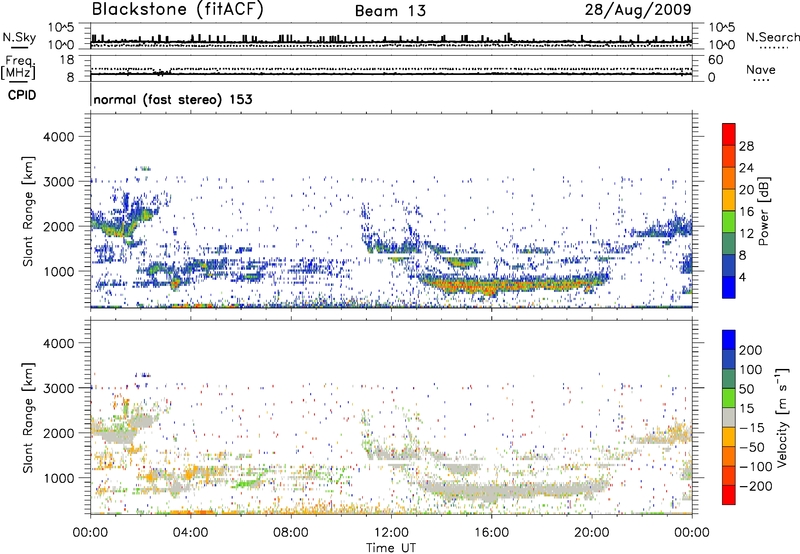Click the 'CPID' label
This screenshot has width=800, height=554.
click(22, 95)
